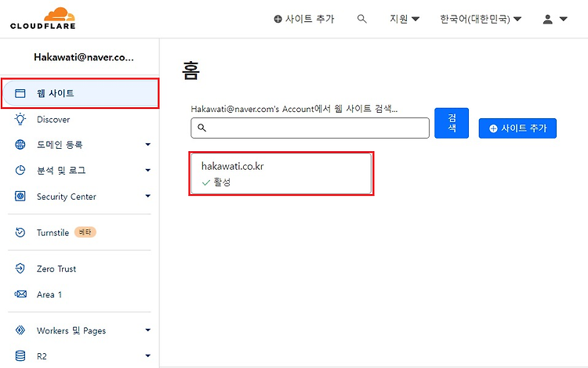Select 웹 사이트 in the sidebar

click(x=80, y=93)
